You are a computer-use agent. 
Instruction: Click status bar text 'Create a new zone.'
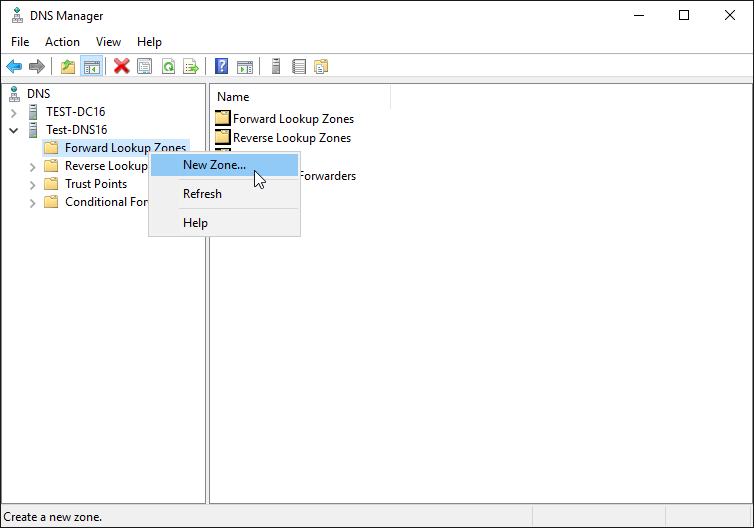(x=52, y=517)
